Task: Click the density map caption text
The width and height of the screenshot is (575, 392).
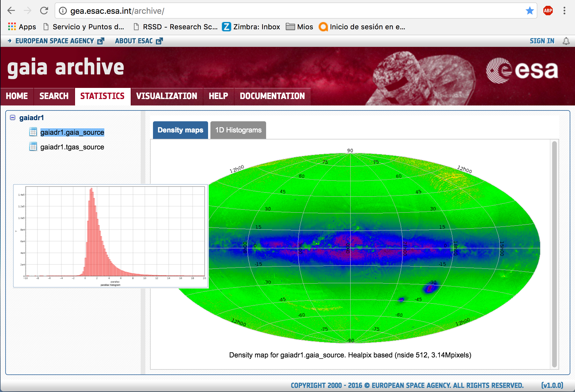Action: tap(350, 355)
